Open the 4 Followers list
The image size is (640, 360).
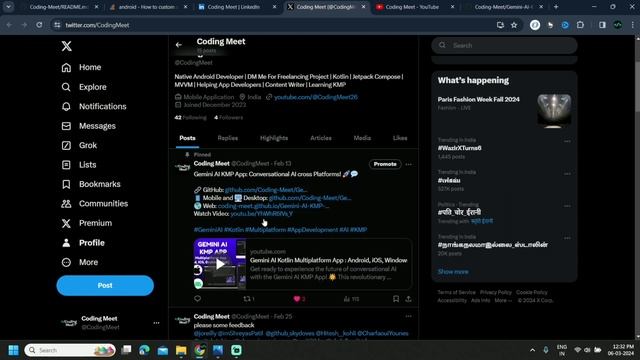[x=228, y=118]
